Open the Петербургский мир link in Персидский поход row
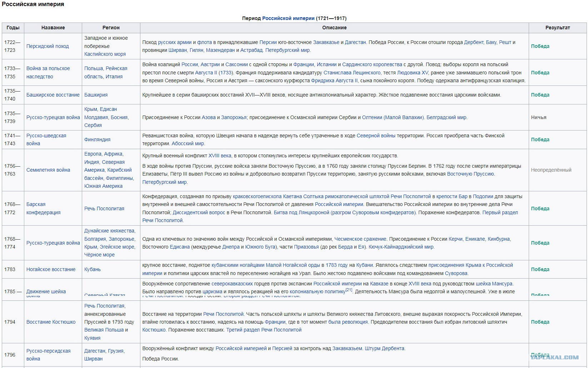588x368 pixels. click(288, 50)
